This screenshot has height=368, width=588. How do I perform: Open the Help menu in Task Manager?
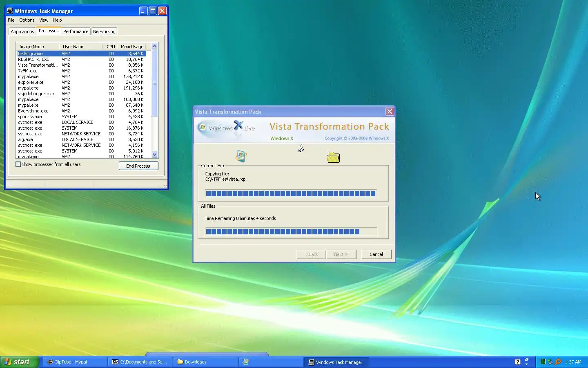58,20
